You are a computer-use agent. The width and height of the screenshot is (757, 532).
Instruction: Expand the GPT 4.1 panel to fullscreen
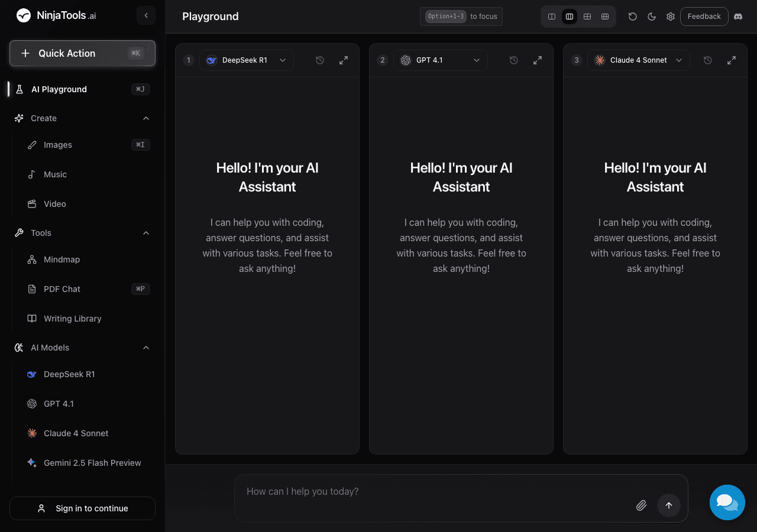538,60
